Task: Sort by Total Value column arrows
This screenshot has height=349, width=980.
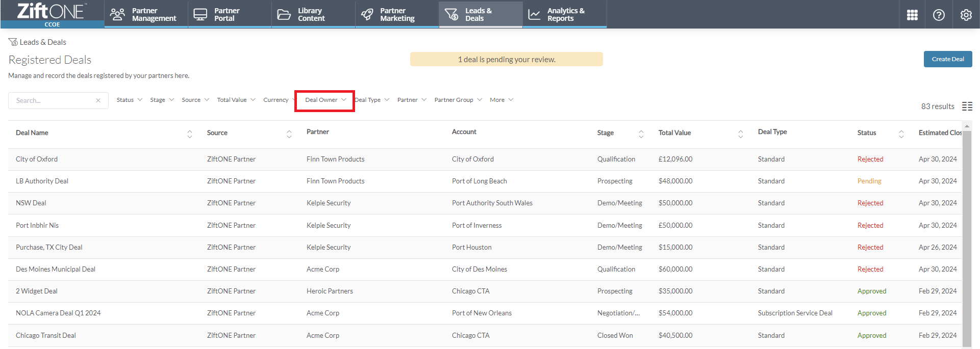Action: pos(741,133)
